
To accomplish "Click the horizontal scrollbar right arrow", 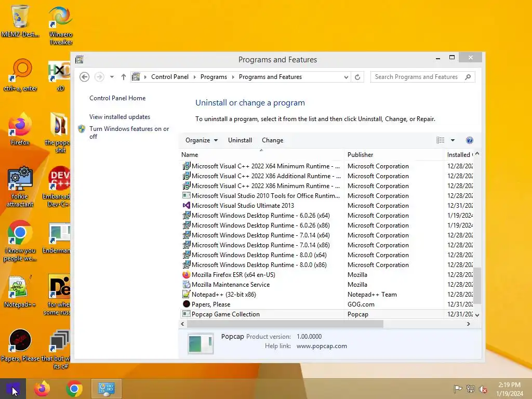I will 469,324.
